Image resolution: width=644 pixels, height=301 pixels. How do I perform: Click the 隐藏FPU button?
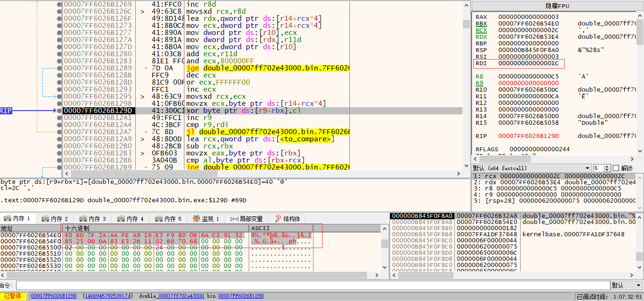click(x=557, y=6)
